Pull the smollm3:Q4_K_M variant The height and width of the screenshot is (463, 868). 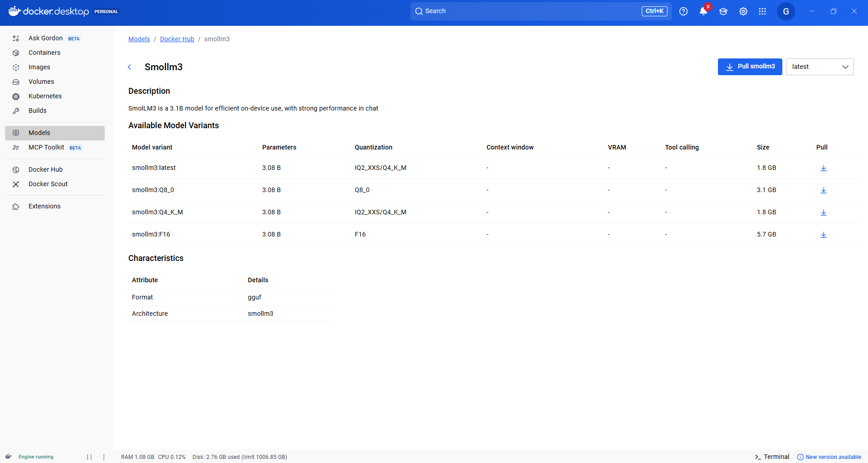824,212
